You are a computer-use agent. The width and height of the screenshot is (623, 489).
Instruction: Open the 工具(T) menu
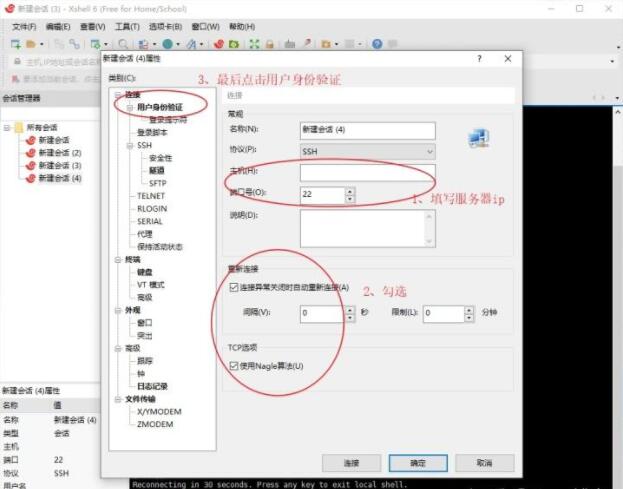127,27
